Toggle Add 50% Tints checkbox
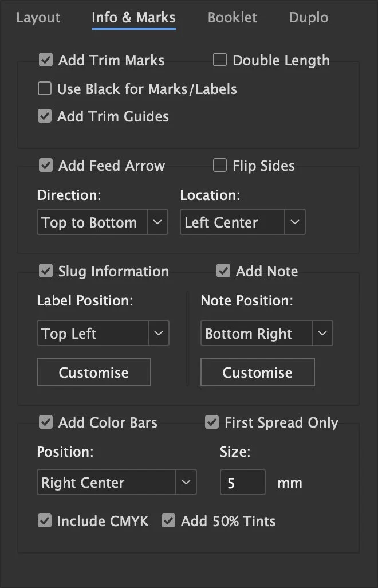 point(168,521)
